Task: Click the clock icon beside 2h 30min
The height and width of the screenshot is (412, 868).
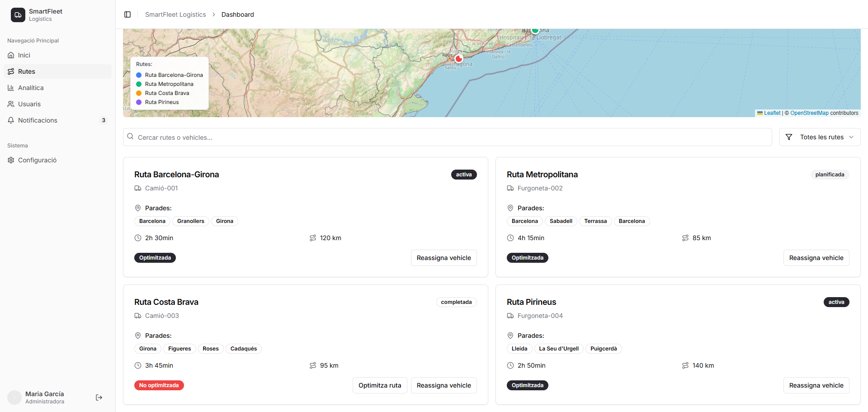Action: [138, 238]
